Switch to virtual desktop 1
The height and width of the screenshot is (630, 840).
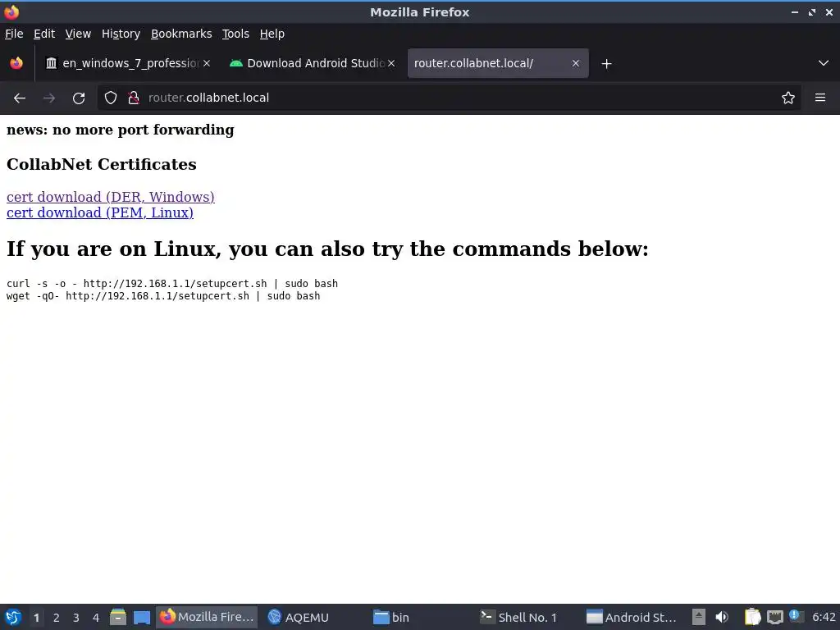click(36, 618)
